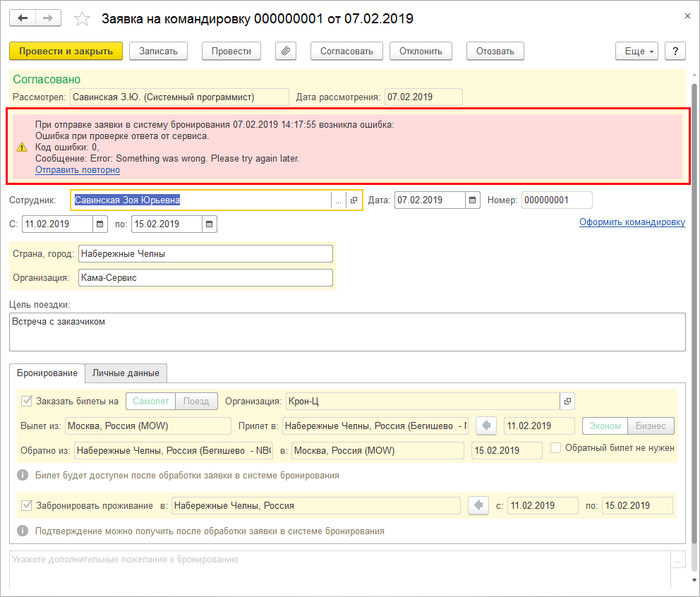The height and width of the screenshot is (597, 700).
Task: Select the 'Бронирование' tab
Action: [x=47, y=373]
